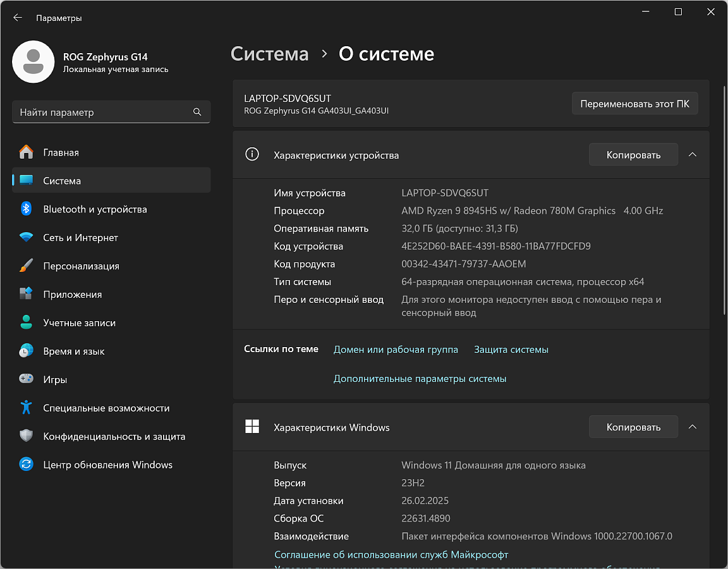Image resolution: width=728 pixels, height=569 pixels.
Task: Open Bluetooth и устройства section
Action: click(x=111, y=209)
